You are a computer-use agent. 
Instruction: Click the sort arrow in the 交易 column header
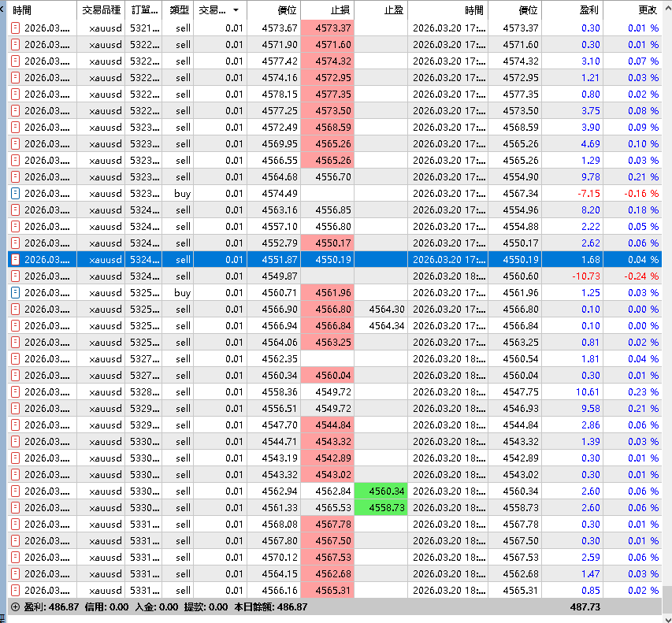236,10
